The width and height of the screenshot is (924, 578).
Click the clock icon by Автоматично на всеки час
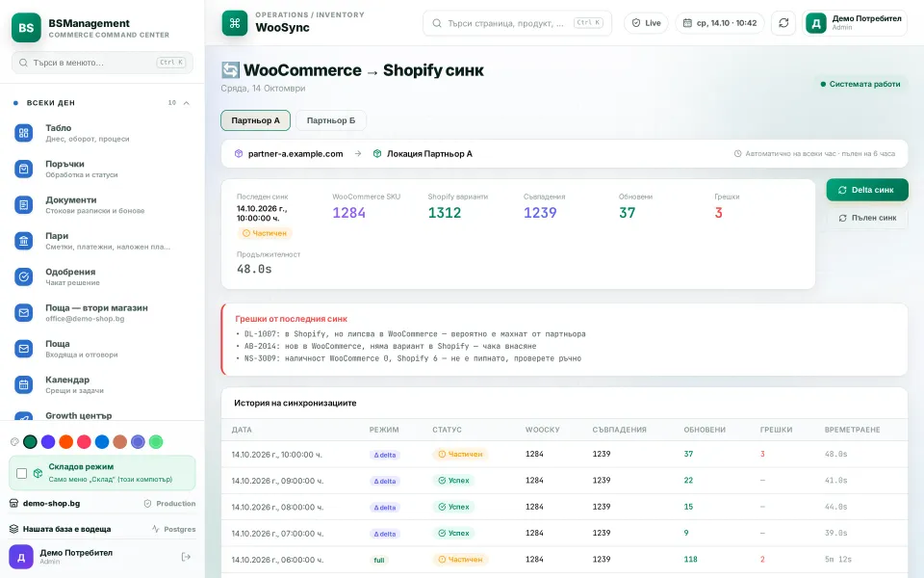click(738, 153)
